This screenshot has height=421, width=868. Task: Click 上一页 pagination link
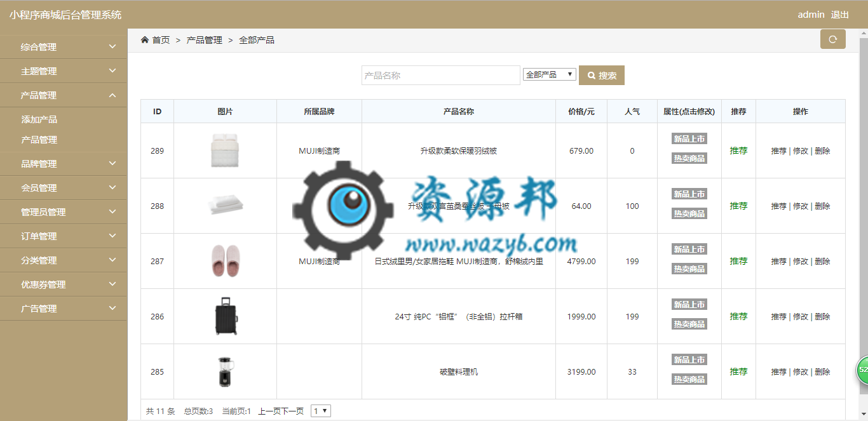(269, 411)
